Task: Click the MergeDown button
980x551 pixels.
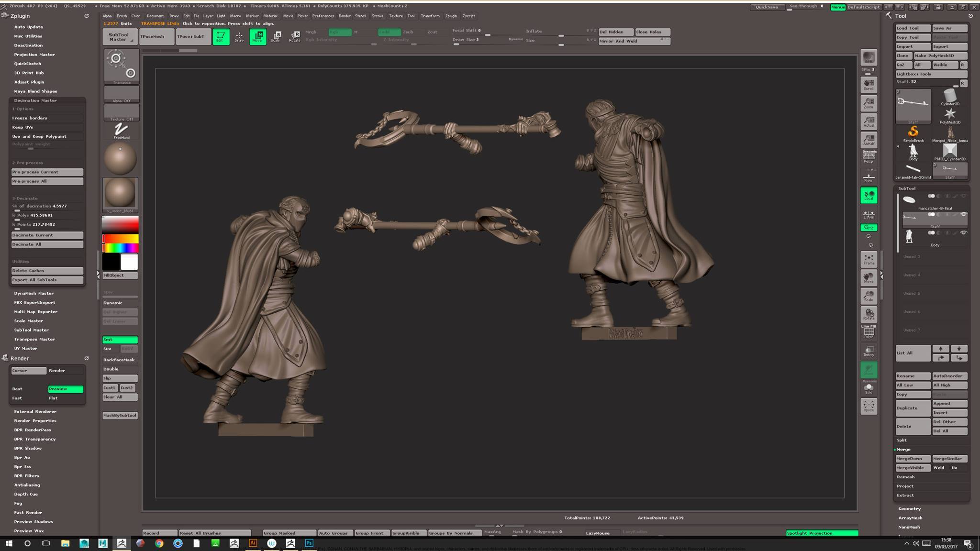Action: pos(913,459)
